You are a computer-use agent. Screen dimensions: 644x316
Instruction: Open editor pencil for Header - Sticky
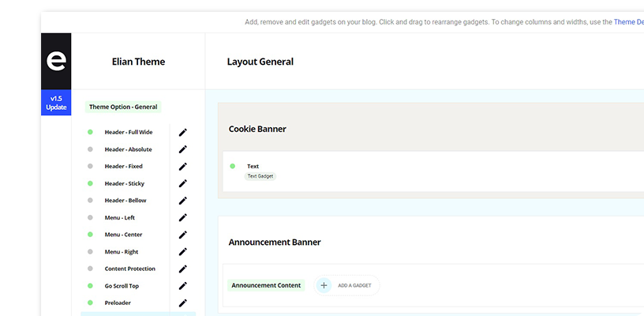(183, 184)
